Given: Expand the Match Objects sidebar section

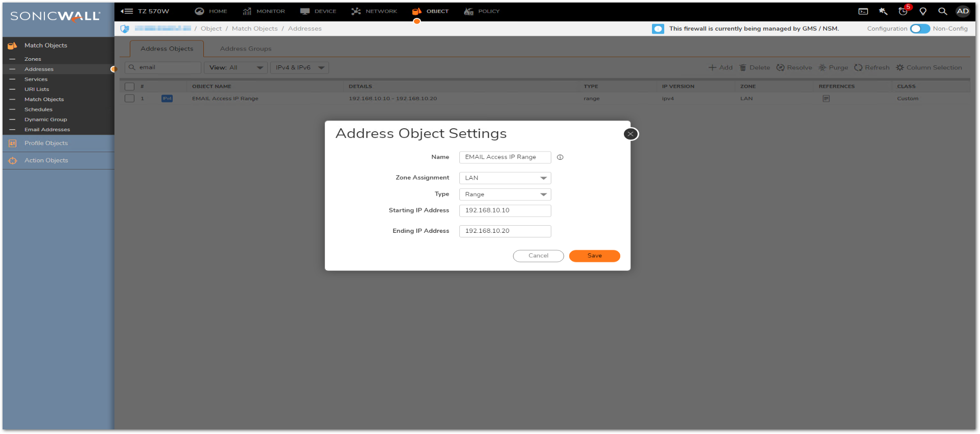Looking at the screenshot, I should 45,45.
